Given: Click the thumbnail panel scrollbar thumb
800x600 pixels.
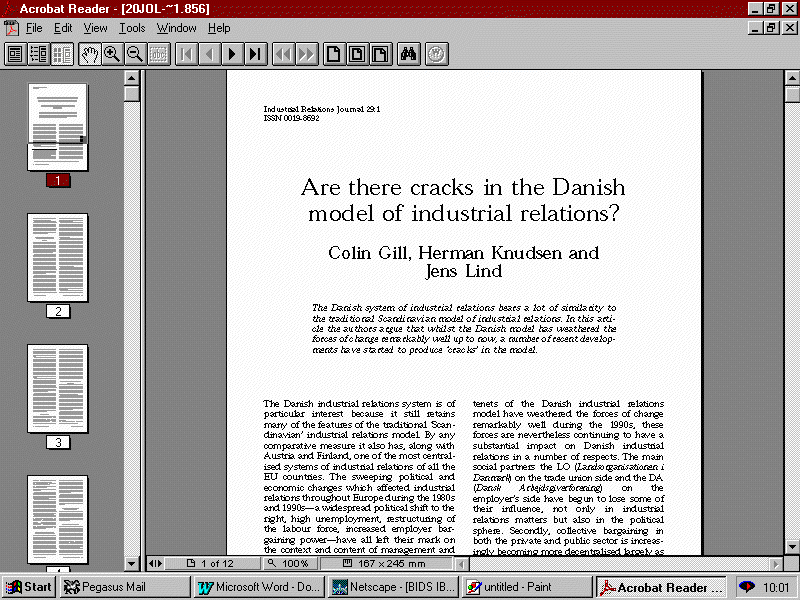Looking at the screenshot, I should pos(132,94).
